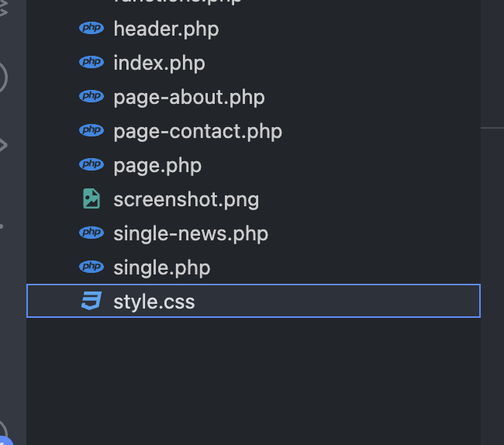Click the PHP icon next to index.php
The height and width of the screenshot is (445, 504).
[91, 63]
